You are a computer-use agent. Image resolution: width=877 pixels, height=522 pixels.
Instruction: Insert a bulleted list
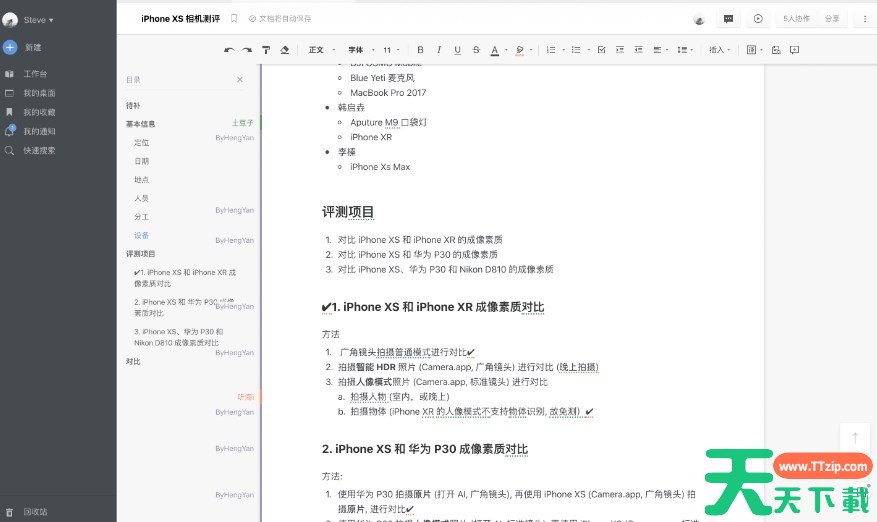point(576,50)
